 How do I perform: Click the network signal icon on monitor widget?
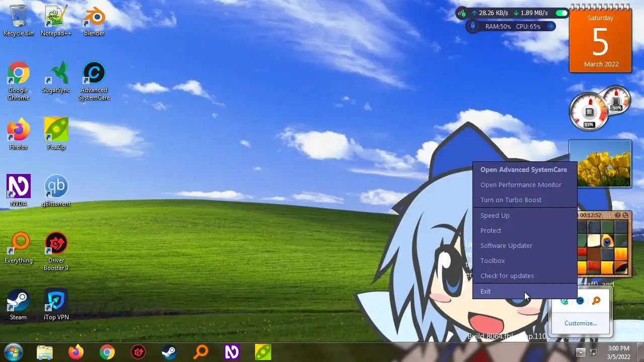click(x=462, y=13)
